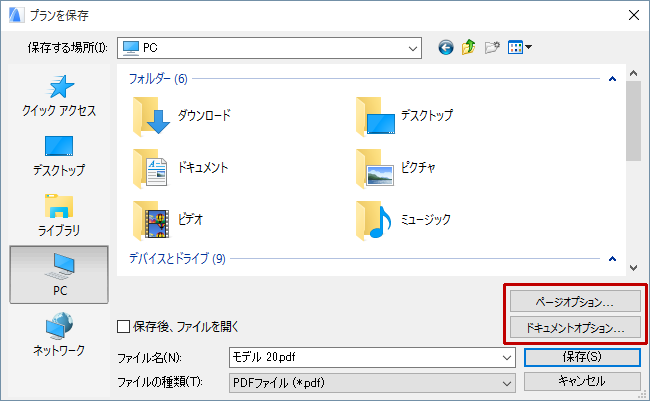Select Desktop in the places sidebar
This screenshot has height=401, width=650.
tap(59, 156)
